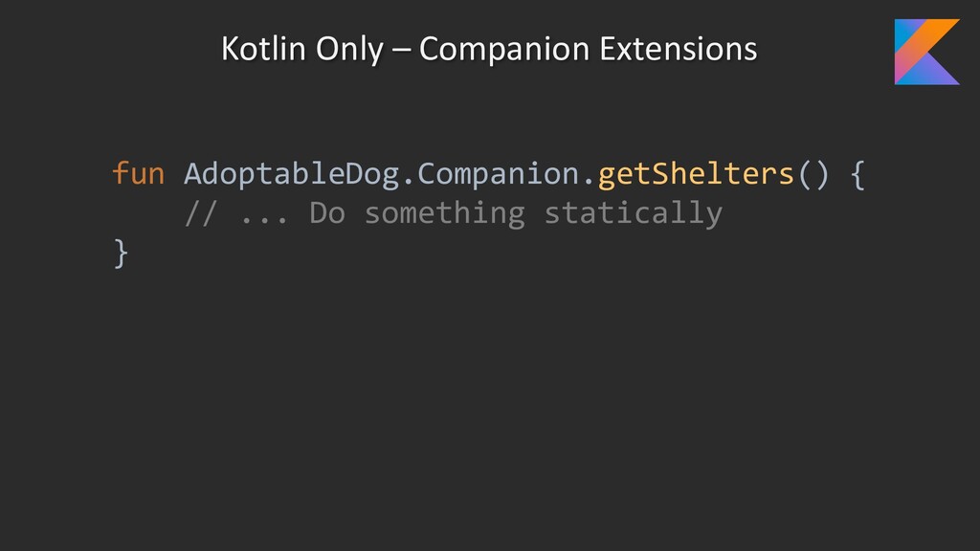
Task: Click the getShelters function name
Action: (696, 174)
